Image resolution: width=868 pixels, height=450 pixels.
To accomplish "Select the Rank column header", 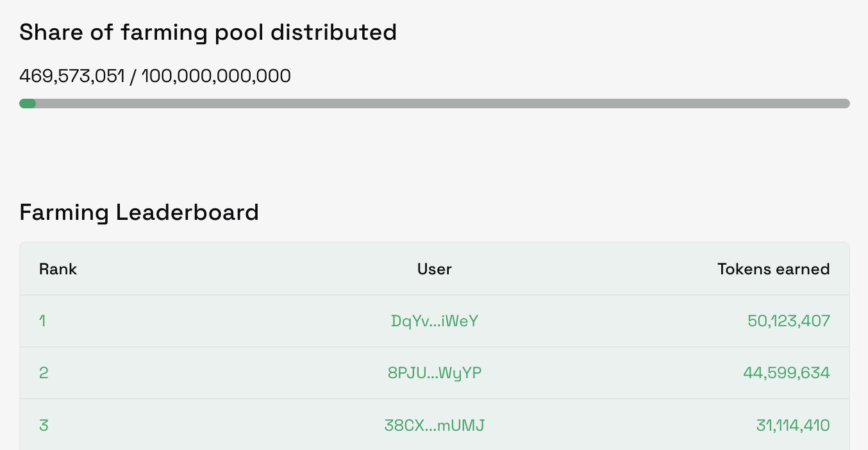I will point(58,269).
